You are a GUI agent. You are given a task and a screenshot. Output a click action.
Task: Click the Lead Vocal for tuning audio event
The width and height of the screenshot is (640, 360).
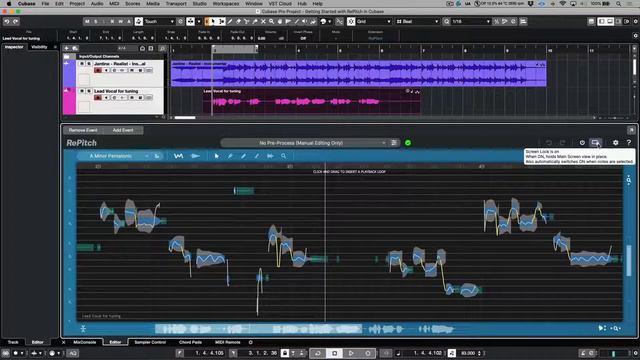(311, 100)
